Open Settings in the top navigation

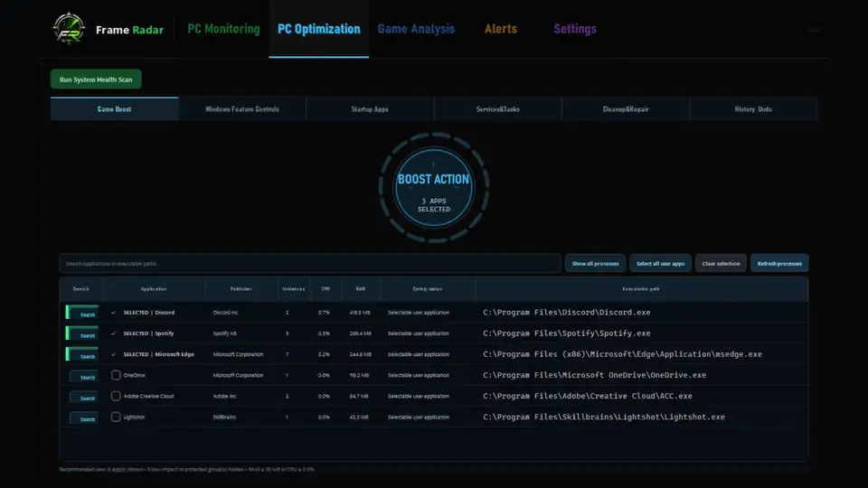(x=575, y=29)
